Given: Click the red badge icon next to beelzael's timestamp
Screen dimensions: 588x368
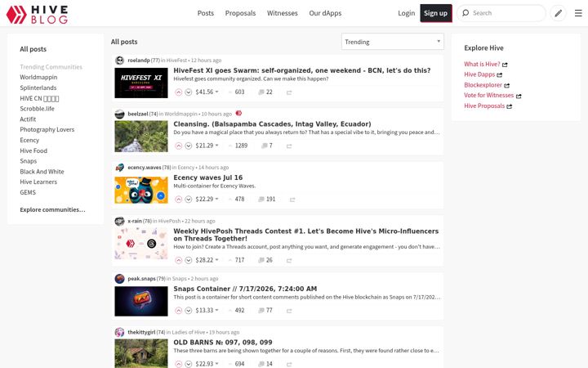Looking at the screenshot, I should [x=238, y=113].
